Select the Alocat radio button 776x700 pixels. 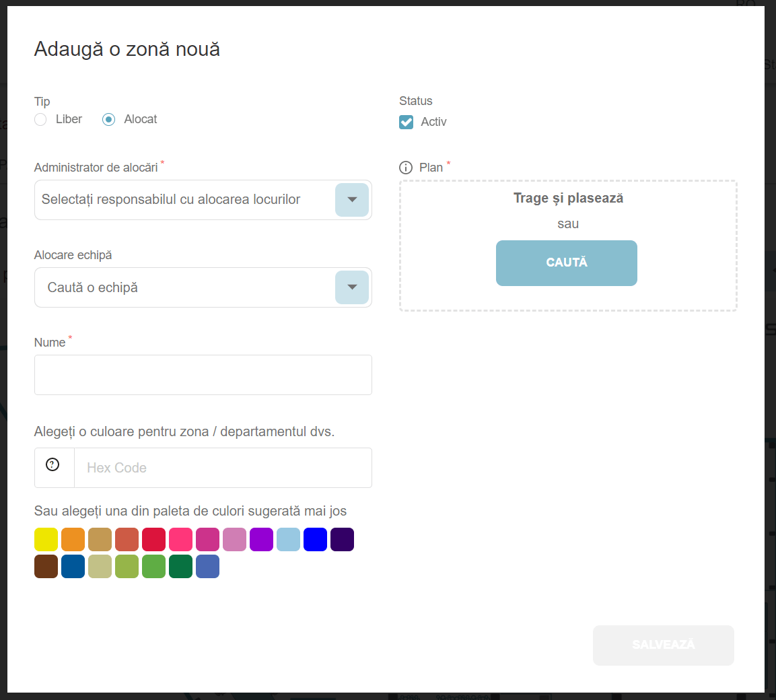(x=108, y=120)
